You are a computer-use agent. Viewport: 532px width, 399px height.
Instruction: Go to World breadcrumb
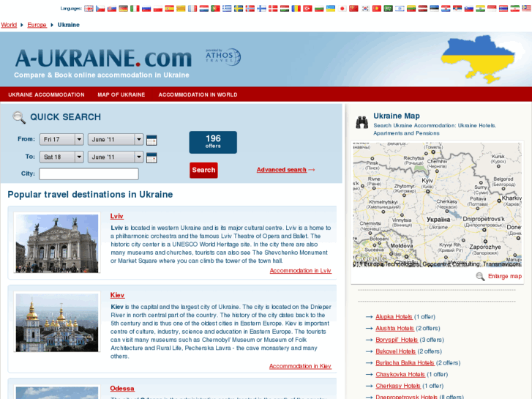pyautogui.click(x=9, y=25)
